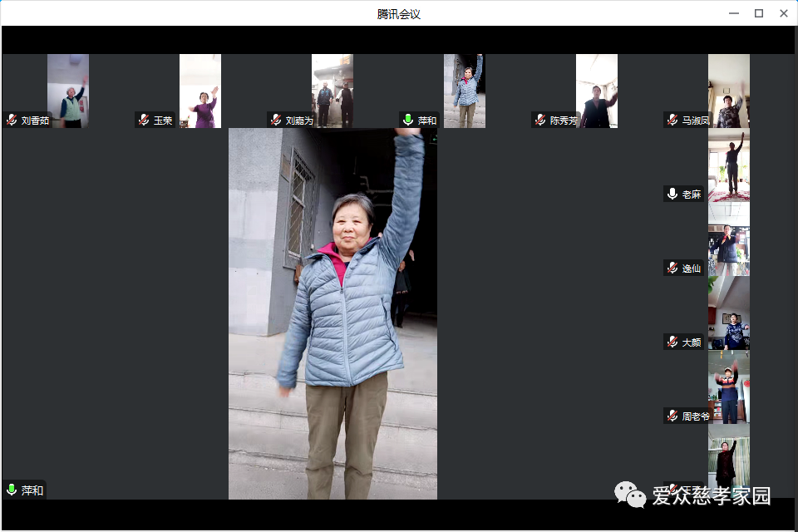
Task: Click the main speaker video of 萍和
Action: coord(332,313)
